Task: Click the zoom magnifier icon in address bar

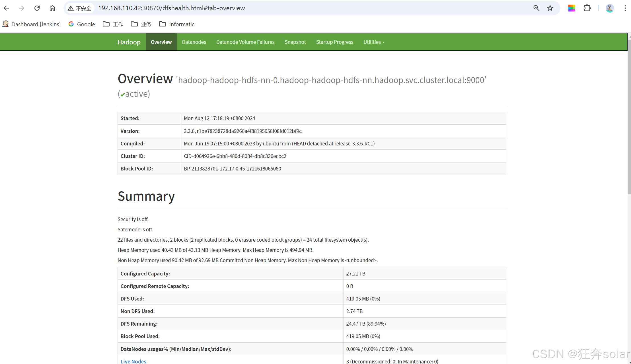Action: pyautogui.click(x=536, y=8)
